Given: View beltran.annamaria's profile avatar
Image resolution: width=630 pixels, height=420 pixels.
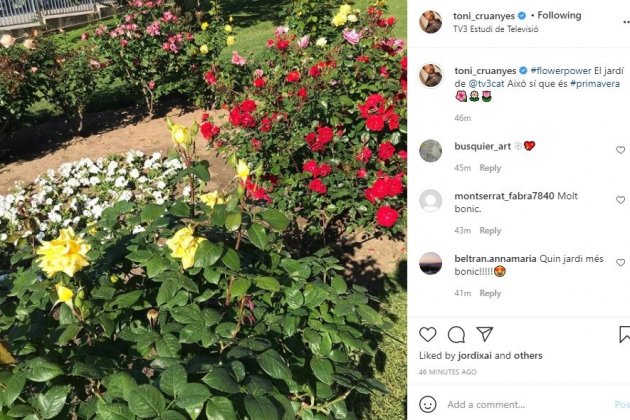Looking at the screenshot, I should tap(431, 263).
